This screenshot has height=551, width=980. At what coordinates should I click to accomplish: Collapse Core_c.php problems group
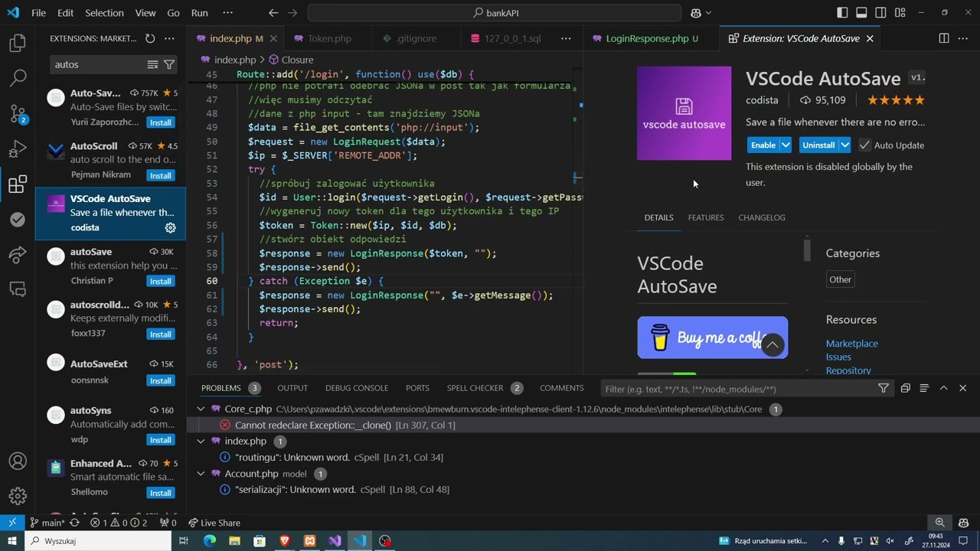[x=201, y=409]
